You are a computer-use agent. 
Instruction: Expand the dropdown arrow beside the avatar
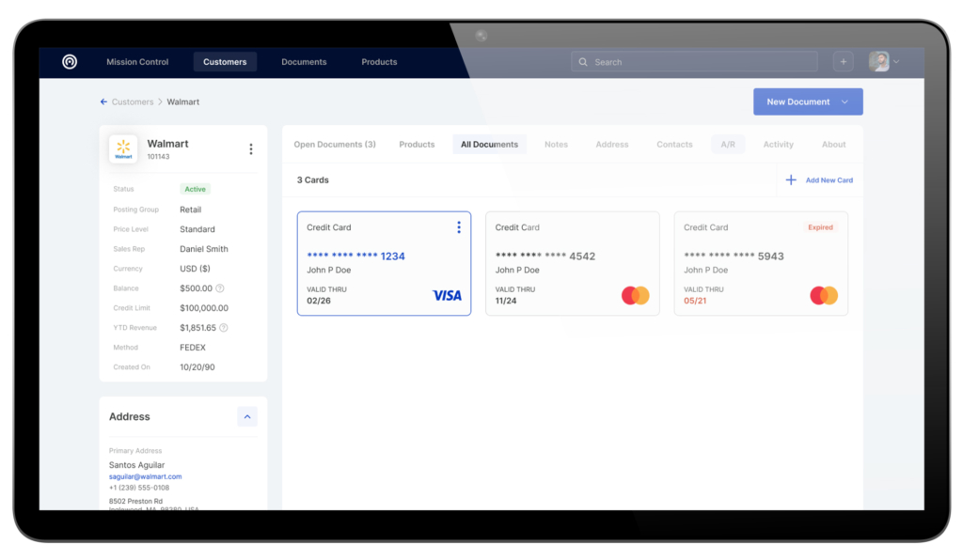tap(896, 61)
